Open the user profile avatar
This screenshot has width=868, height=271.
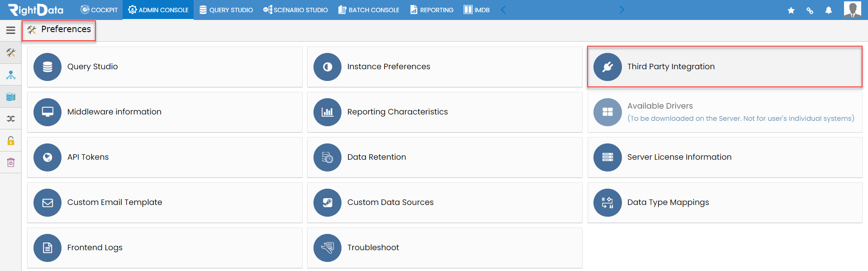(852, 10)
